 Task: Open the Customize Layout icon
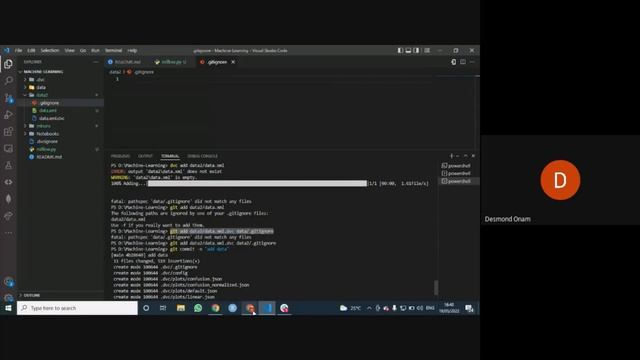pos(427,51)
